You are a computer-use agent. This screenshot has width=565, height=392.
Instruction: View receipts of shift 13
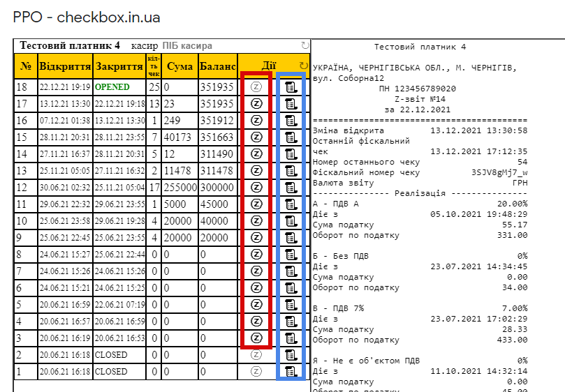[291, 171]
